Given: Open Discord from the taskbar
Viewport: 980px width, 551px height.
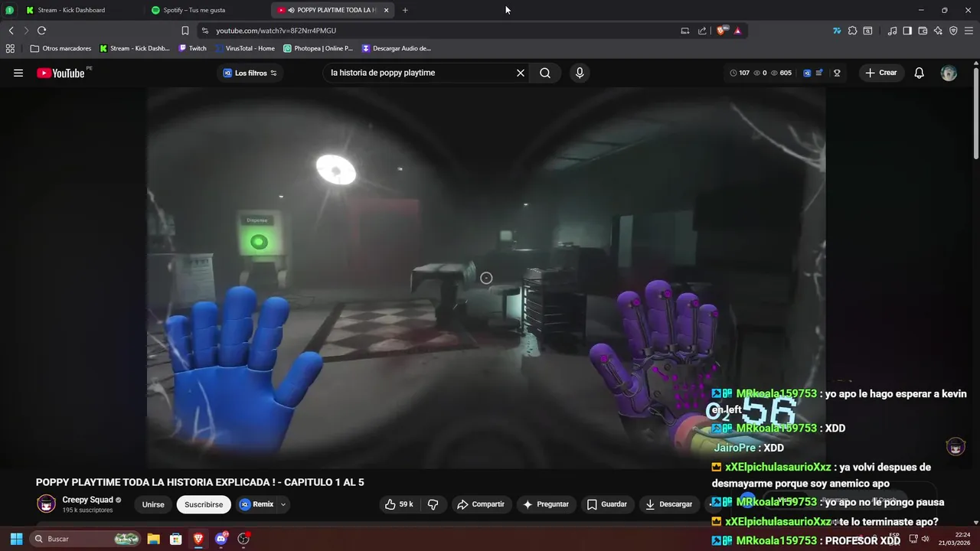Looking at the screenshot, I should pos(221,539).
